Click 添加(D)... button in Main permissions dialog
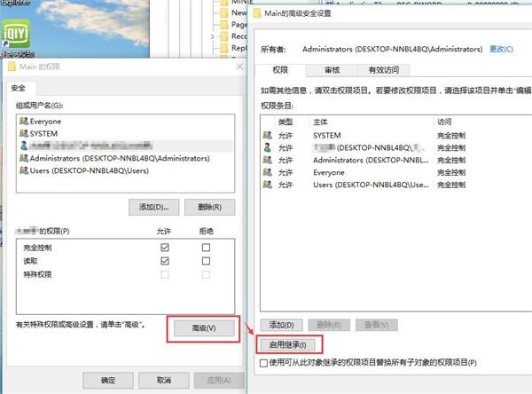Screen dimensions: 532x394 click(x=153, y=207)
